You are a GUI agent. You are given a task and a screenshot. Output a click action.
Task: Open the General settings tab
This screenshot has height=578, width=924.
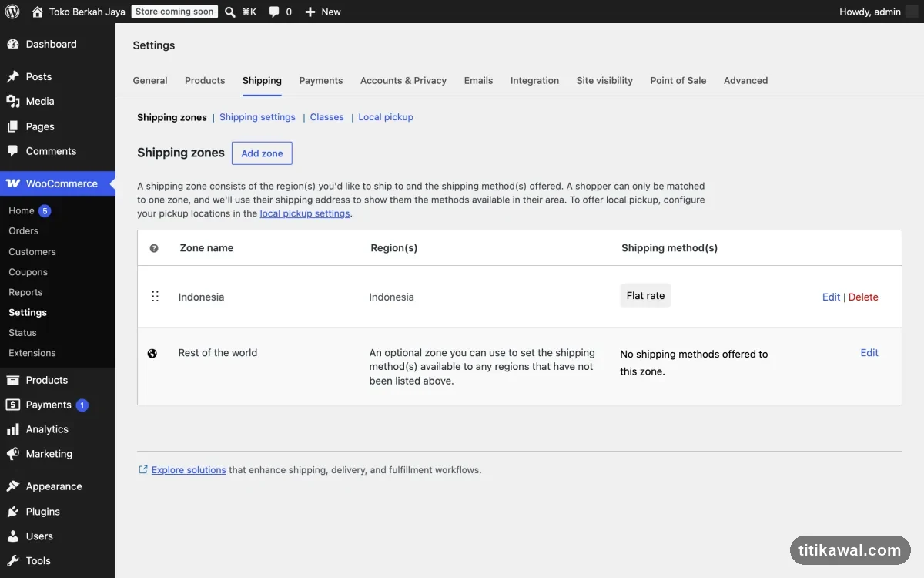[150, 80]
